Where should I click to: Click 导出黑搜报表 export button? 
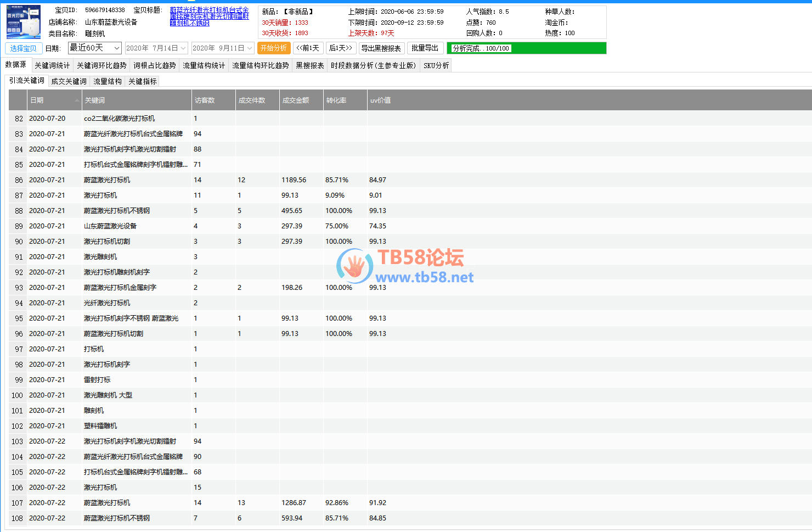(x=381, y=48)
